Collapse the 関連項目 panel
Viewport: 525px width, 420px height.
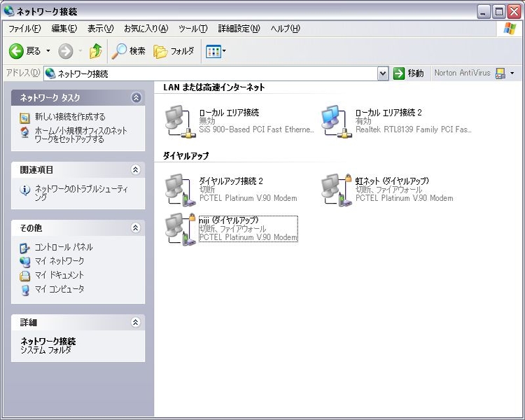point(136,170)
